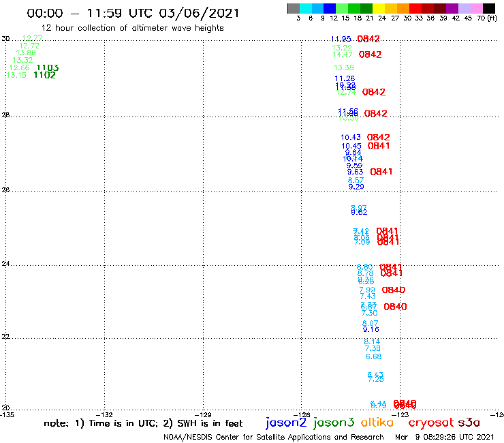Click the 0842 time beside 12.74
Viewport: 504px width, 443px height.
373,92
